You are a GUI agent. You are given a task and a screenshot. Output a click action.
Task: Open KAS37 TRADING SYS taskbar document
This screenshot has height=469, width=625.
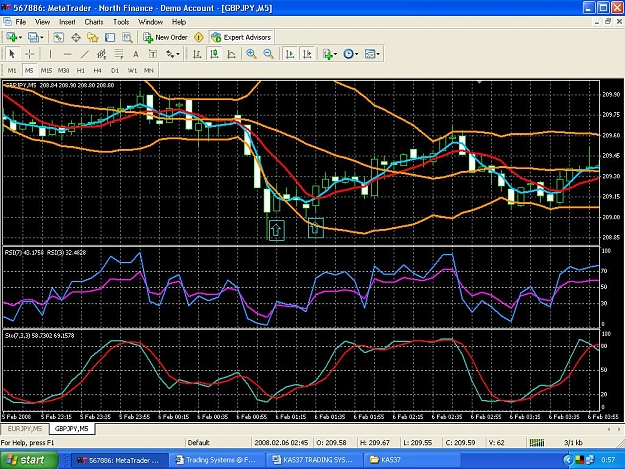point(315,460)
